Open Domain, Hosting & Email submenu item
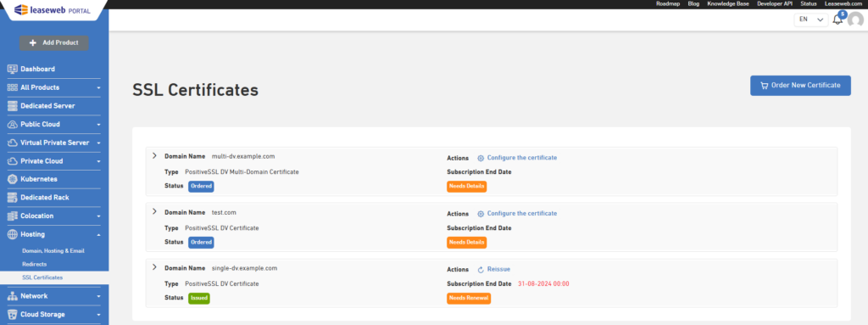This screenshot has width=868, height=325. click(x=53, y=250)
